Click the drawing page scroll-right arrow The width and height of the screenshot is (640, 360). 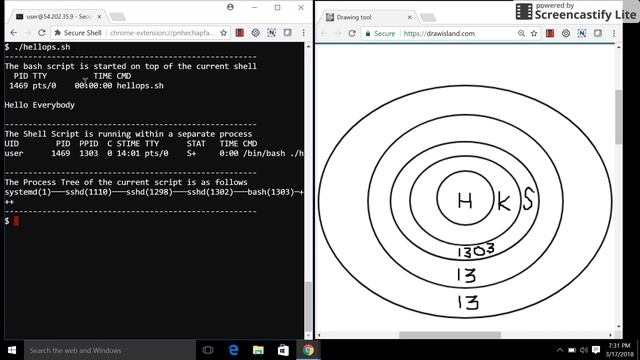611,335
